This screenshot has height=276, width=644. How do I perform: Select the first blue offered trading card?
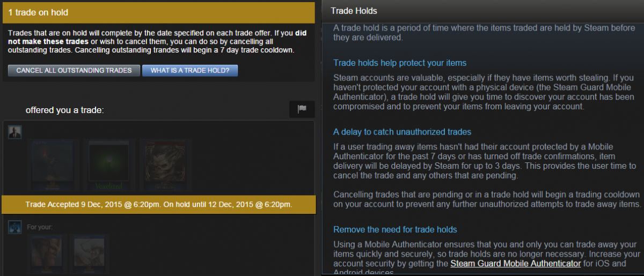pyautogui.click(x=53, y=165)
